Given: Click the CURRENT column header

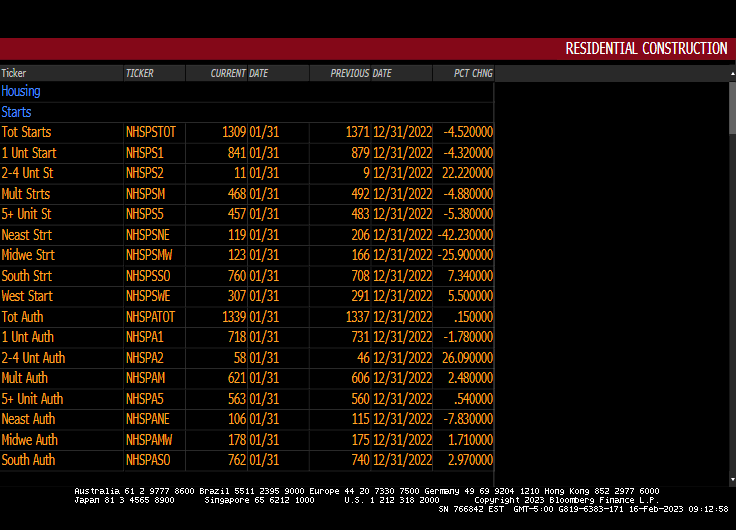Looking at the screenshot, I should [228, 73].
